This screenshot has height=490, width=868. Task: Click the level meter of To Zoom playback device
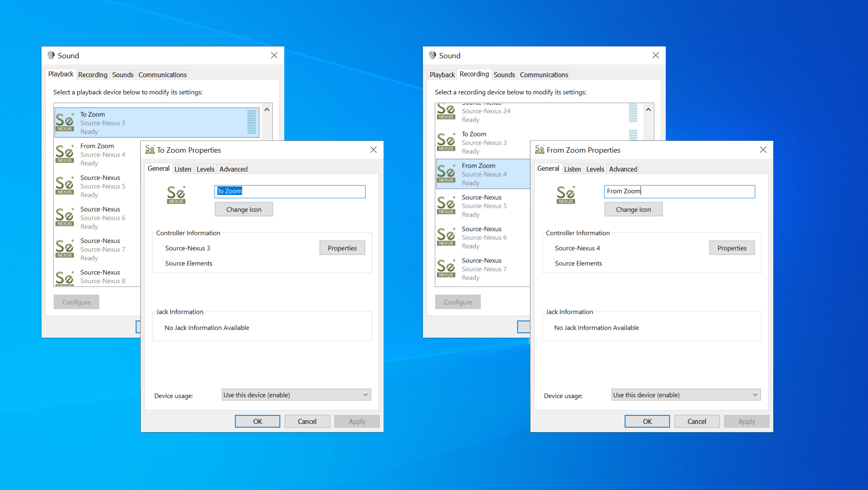[x=251, y=122]
